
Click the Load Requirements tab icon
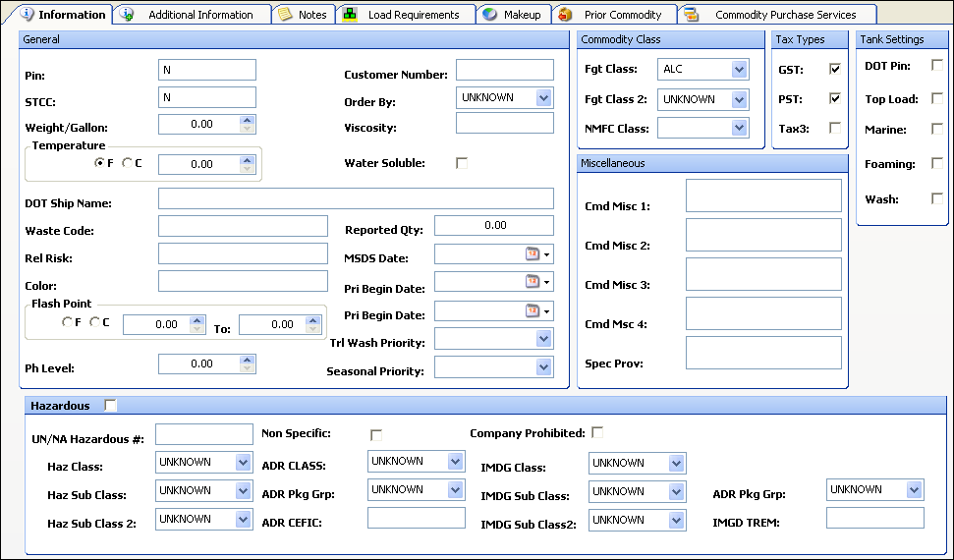[x=350, y=15]
